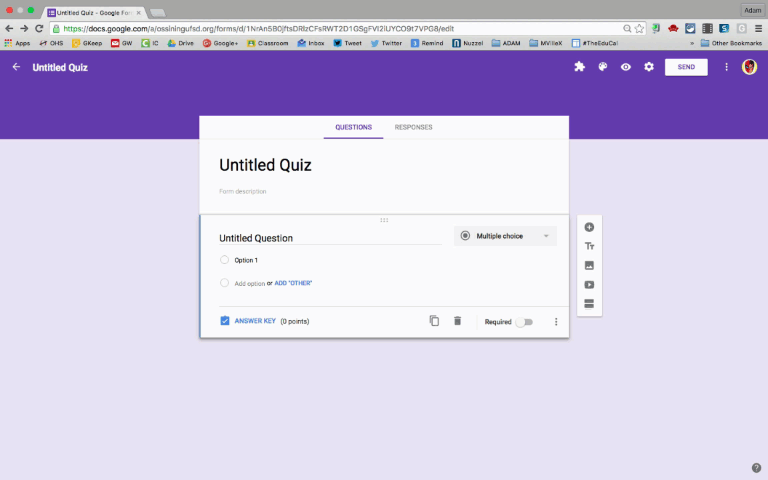Screen dimensions: 768x480
Task: Open the color palette theme icon
Action: pos(603,67)
